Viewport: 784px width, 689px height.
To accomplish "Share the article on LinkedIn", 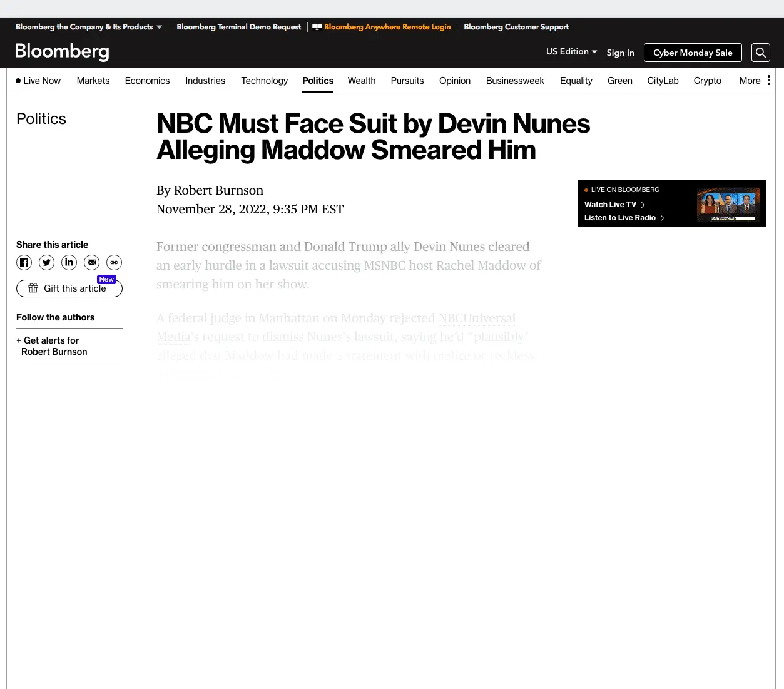I will 69,262.
